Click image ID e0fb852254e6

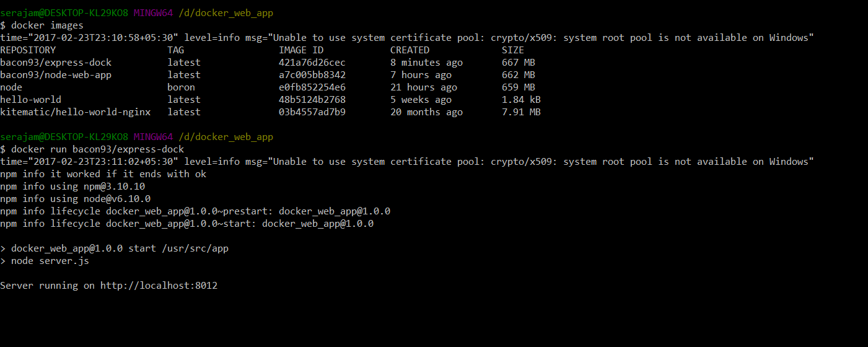(312, 87)
